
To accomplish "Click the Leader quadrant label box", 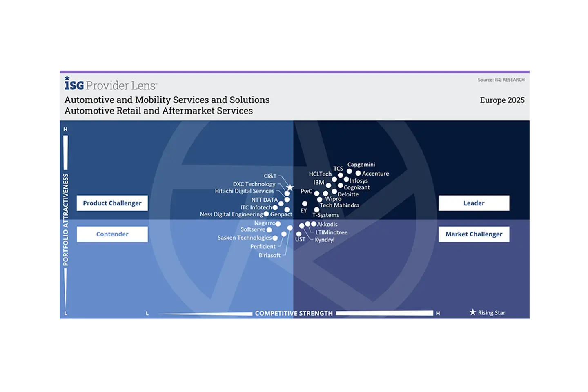I will coord(474,203).
